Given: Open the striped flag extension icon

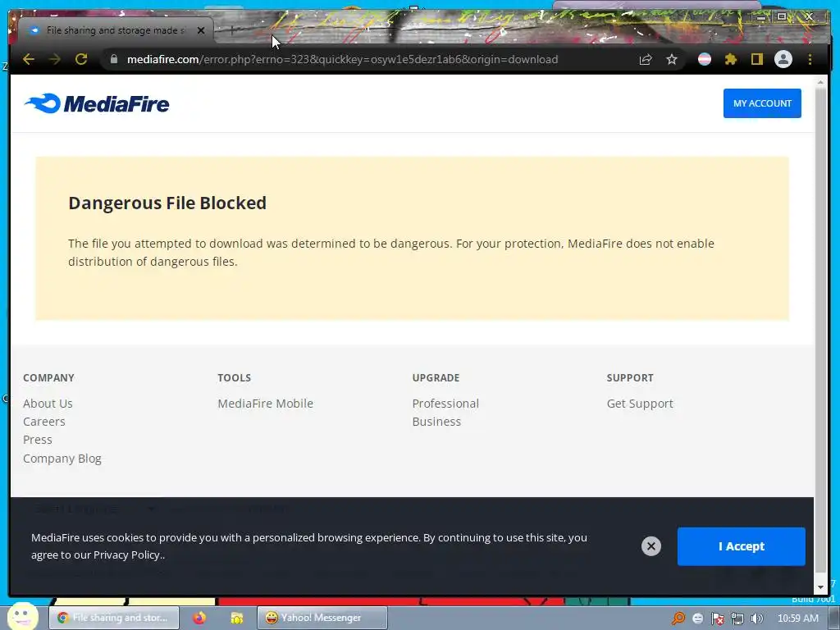Looking at the screenshot, I should tap(705, 59).
